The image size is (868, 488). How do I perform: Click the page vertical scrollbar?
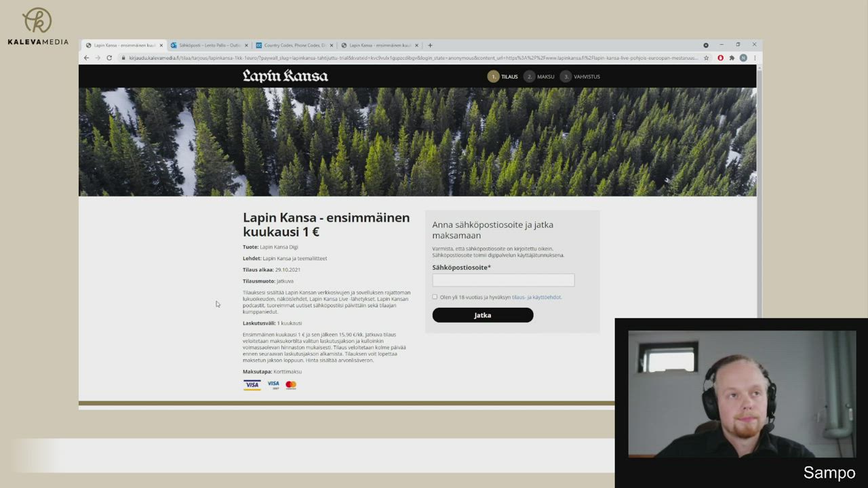[x=759, y=190]
